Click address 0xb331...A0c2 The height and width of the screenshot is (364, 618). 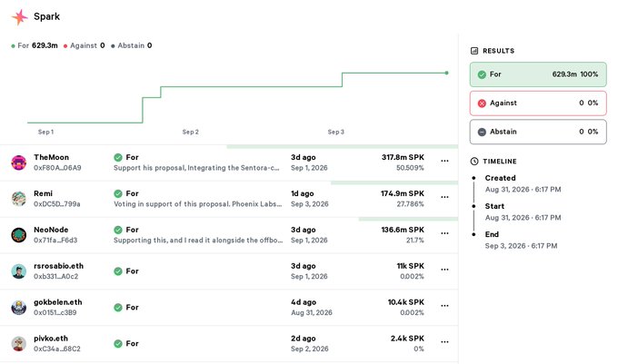55,277
